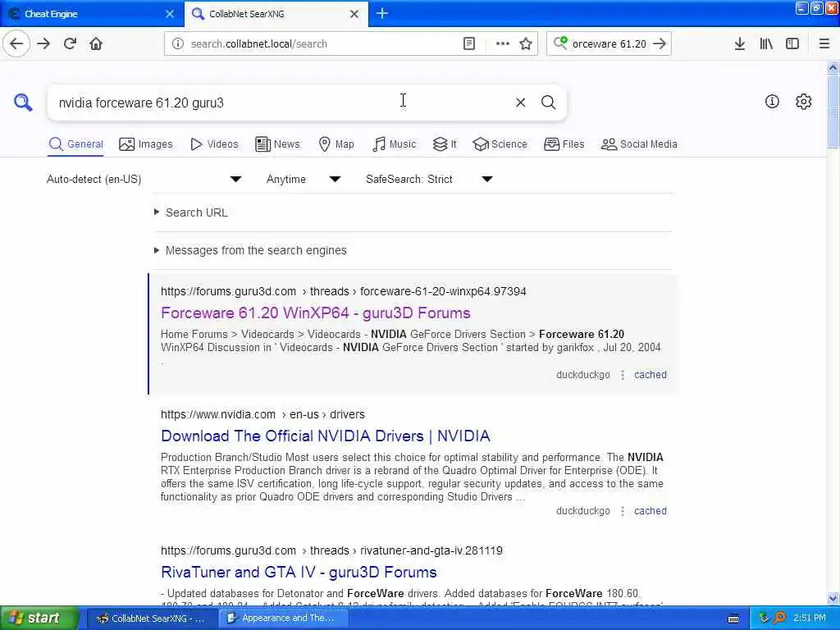The height and width of the screenshot is (630, 840).
Task: Click the taskbar clock 2:51 PM
Action: pyautogui.click(x=810, y=618)
